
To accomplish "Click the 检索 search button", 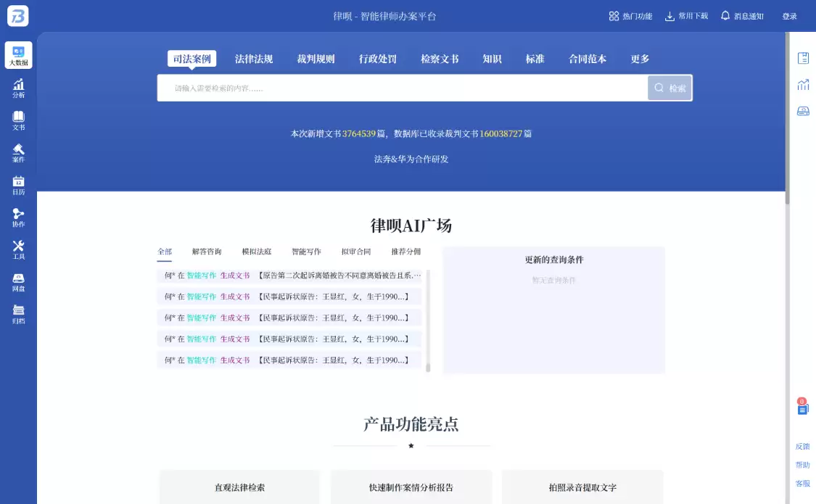I will [x=669, y=87].
